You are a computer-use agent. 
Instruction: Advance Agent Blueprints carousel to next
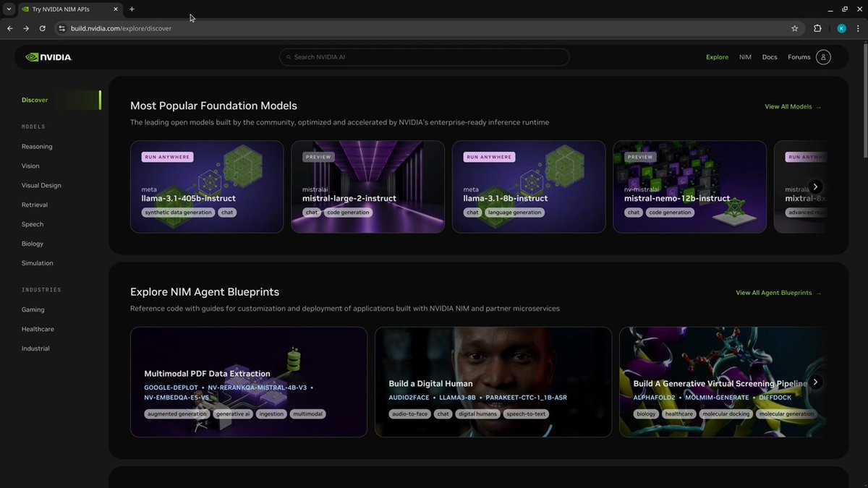(x=815, y=382)
